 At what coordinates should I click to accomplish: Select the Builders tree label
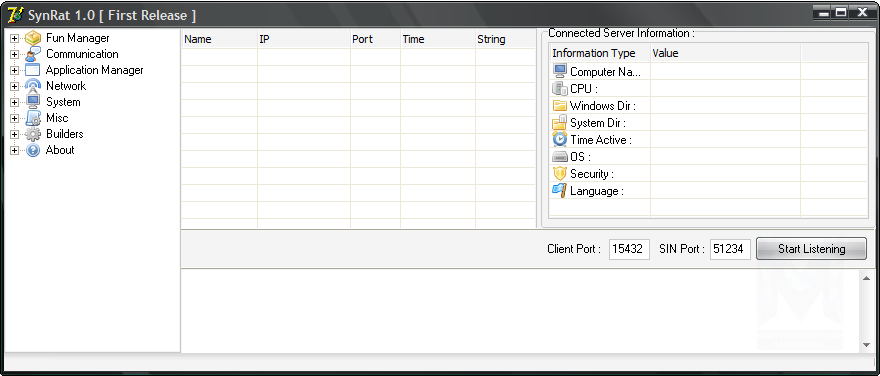point(65,134)
